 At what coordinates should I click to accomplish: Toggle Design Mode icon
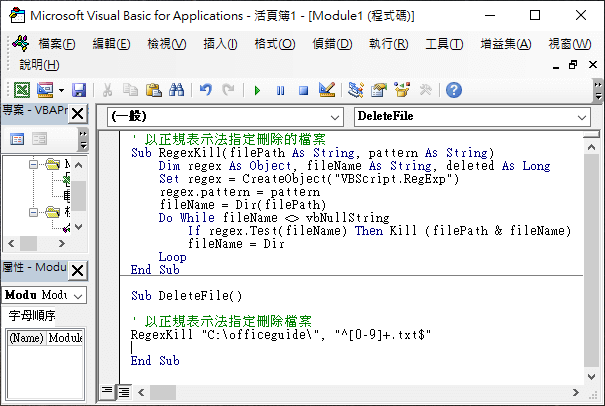[x=327, y=90]
